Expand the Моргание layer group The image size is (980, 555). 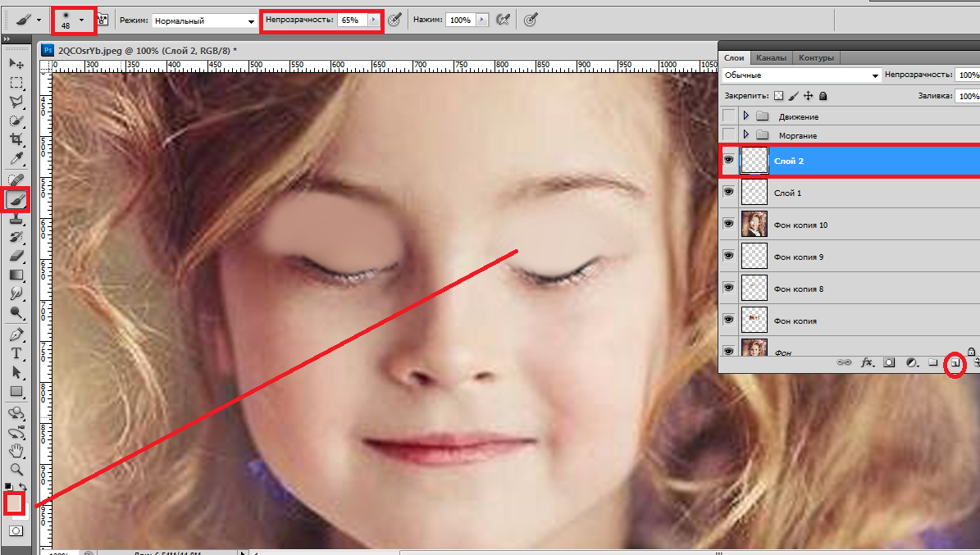[745, 135]
